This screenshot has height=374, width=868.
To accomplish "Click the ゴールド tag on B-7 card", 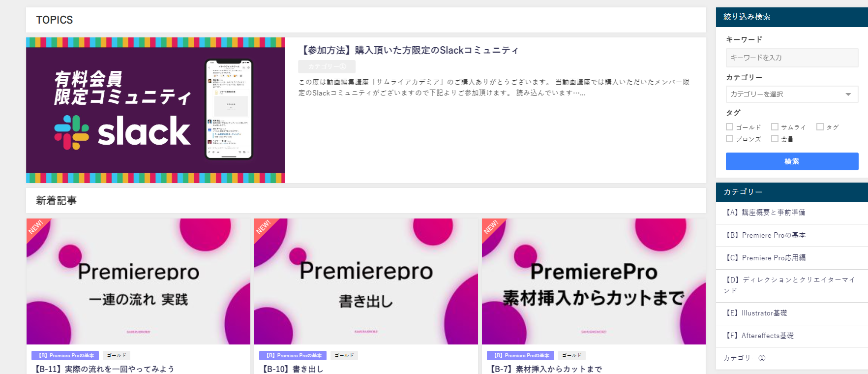I will click(x=572, y=355).
